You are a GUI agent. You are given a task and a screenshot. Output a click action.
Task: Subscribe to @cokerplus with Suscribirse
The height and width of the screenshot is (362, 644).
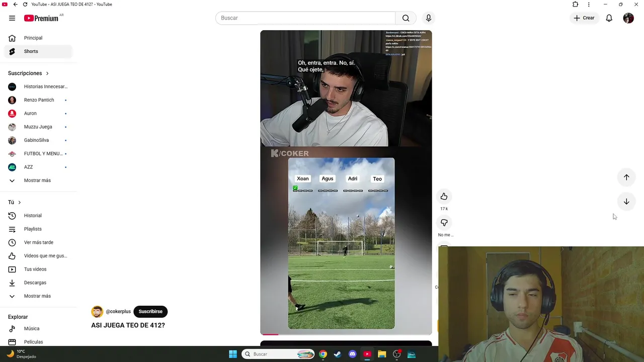150,312
